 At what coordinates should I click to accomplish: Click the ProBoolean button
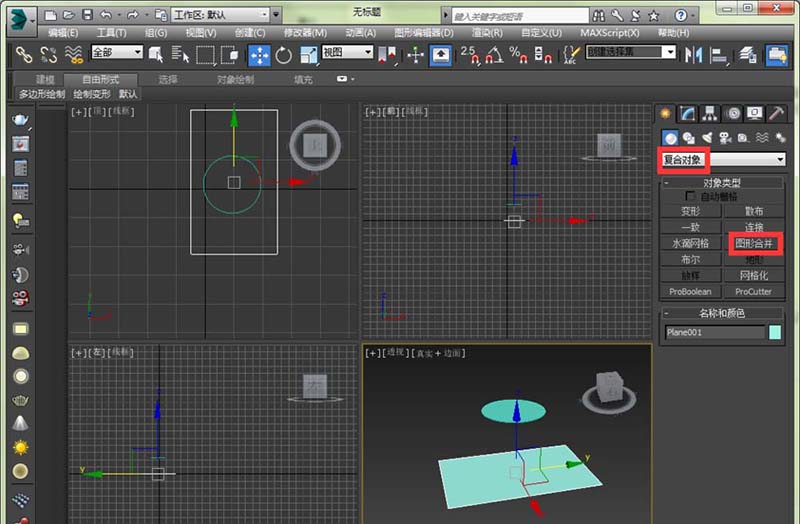[x=690, y=291]
